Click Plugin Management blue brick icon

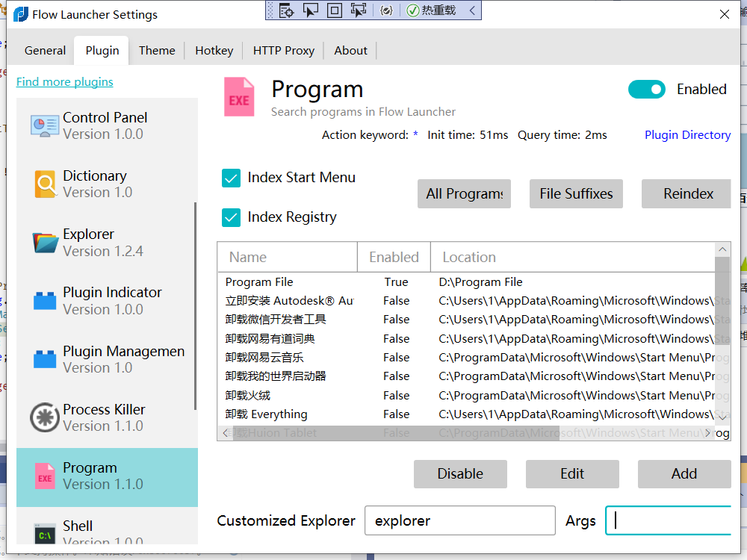point(45,359)
